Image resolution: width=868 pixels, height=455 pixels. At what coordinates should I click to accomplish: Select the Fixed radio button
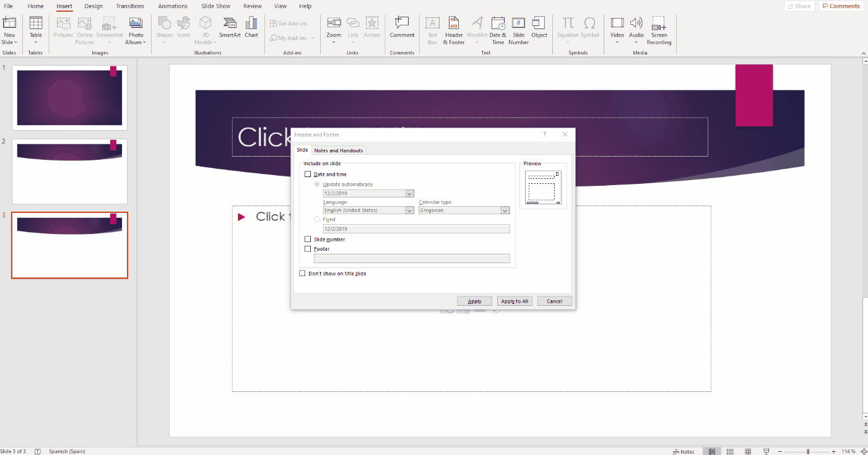[x=317, y=219]
